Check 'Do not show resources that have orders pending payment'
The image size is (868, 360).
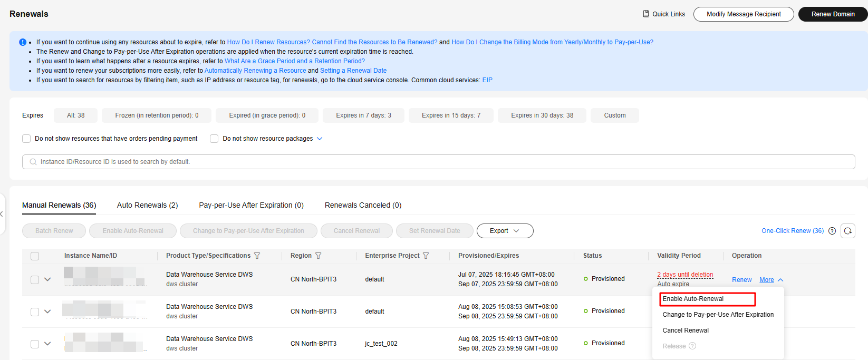tap(26, 139)
